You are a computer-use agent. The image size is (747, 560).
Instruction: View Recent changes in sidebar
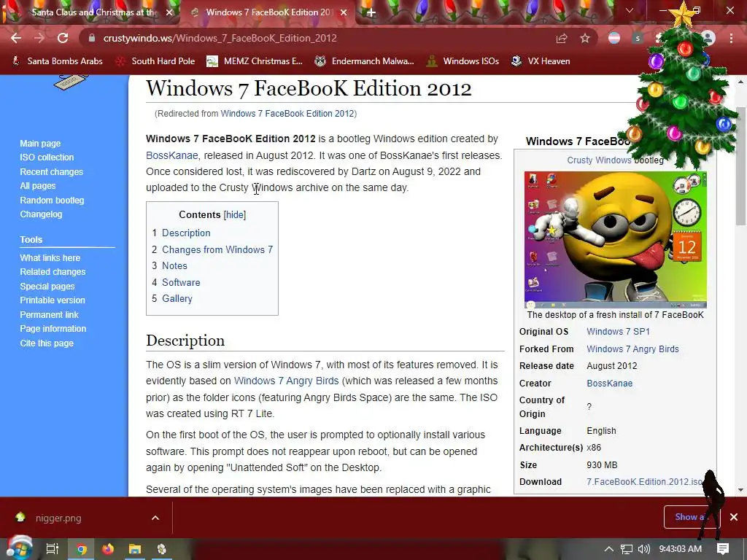pos(52,172)
